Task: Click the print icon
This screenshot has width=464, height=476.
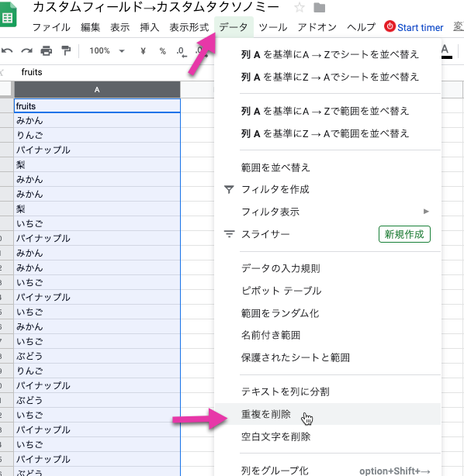Action: tap(47, 50)
